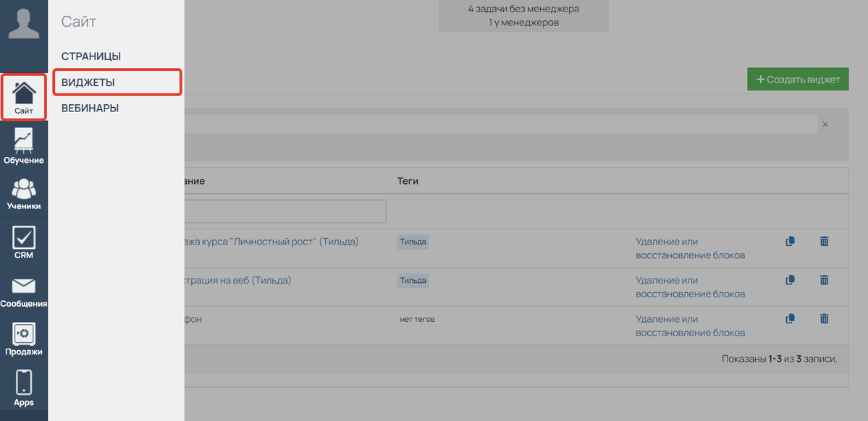868x421 pixels.
Task: Select ВИДЖЕТЫ in the Сайт menu
Action: click(x=88, y=82)
